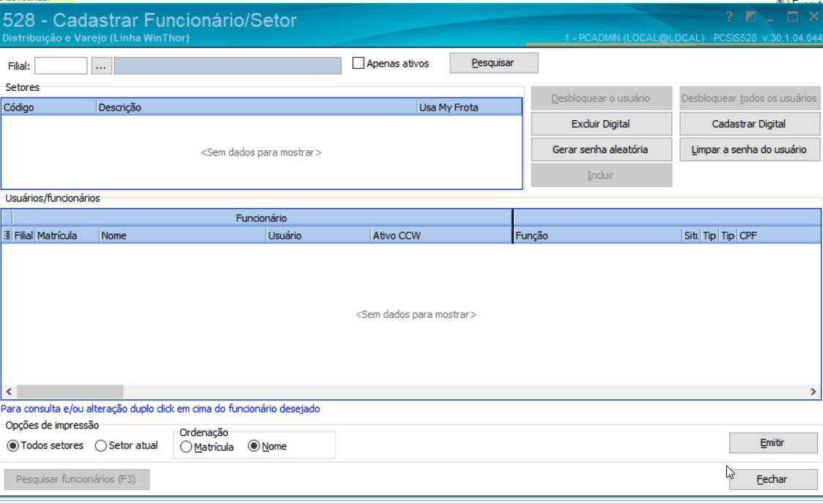
Task: Click the Emitir button
Action: pos(773,443)
